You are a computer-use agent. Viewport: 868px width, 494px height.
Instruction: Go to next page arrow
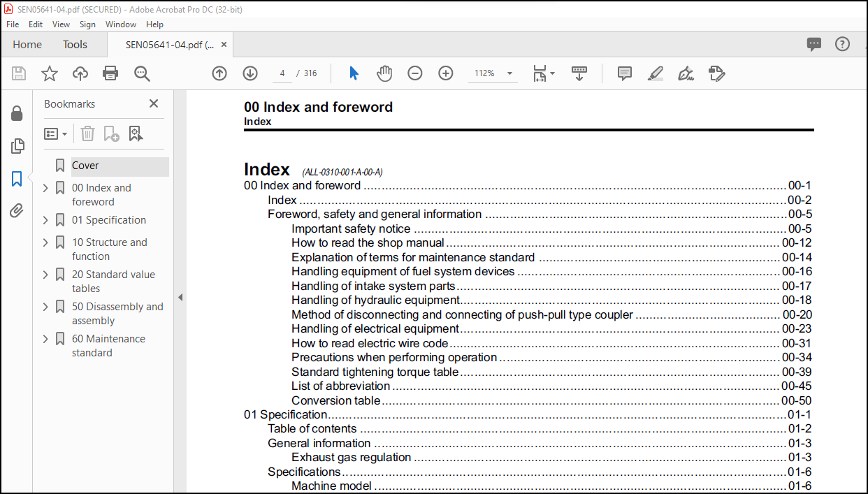coord(250,73)
